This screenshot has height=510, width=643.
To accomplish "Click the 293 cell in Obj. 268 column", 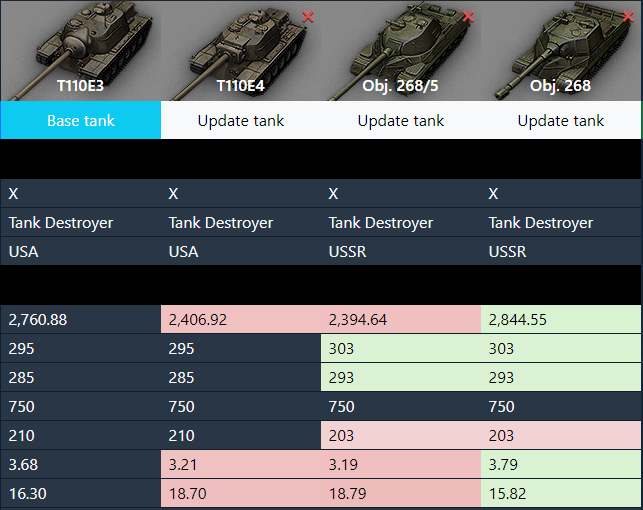I will 561,378.
